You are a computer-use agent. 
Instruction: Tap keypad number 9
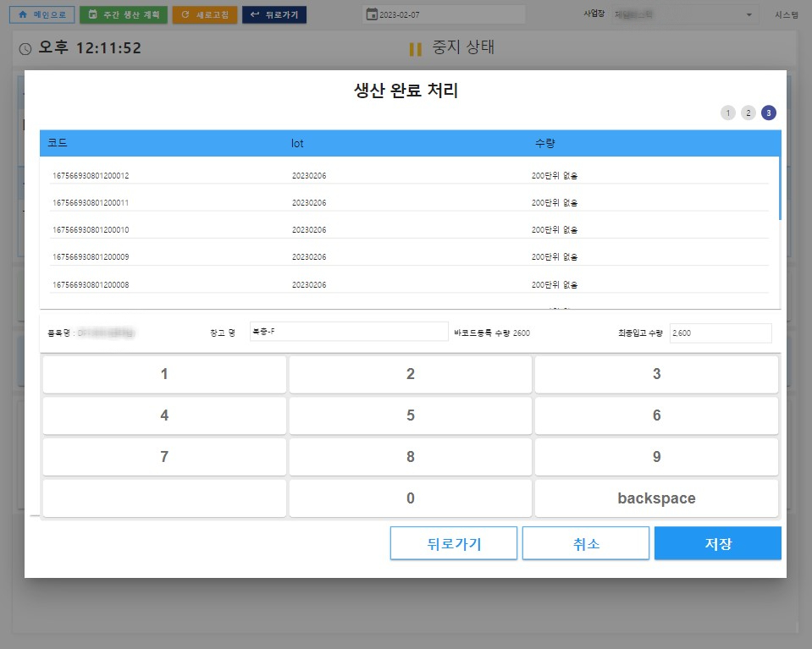pyautogui.click(x=657, y=457)
